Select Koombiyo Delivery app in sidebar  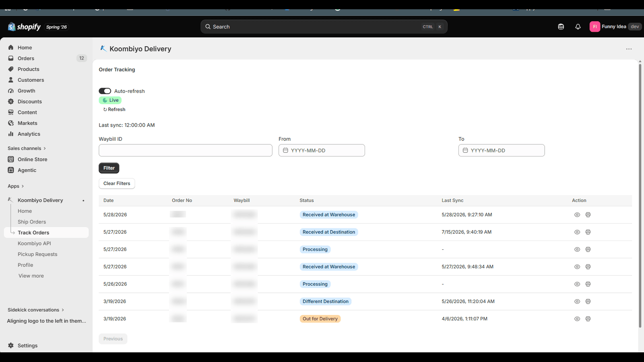point(40,200)
